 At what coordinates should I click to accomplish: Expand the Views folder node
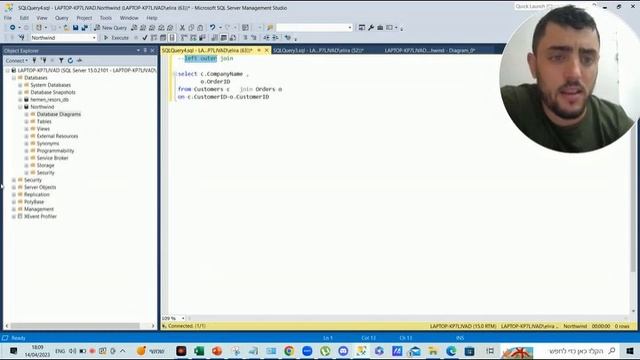pyautogui.click(x=27, y=129)
